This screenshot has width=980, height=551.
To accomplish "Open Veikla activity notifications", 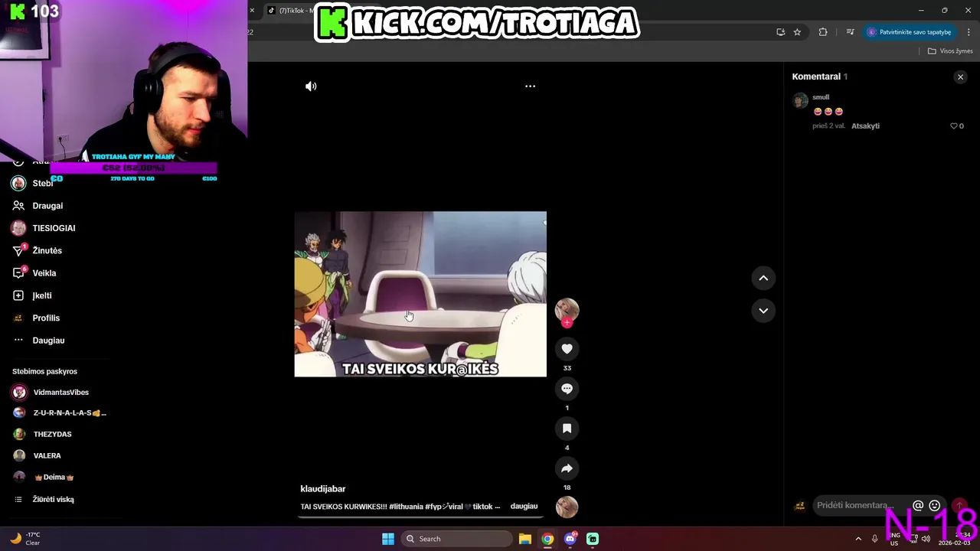I will [x=44, y=273].
